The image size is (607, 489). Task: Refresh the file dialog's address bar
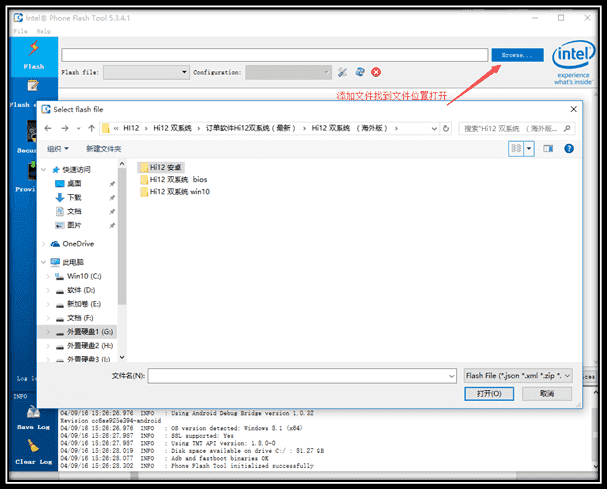click(x=446, y=128)
